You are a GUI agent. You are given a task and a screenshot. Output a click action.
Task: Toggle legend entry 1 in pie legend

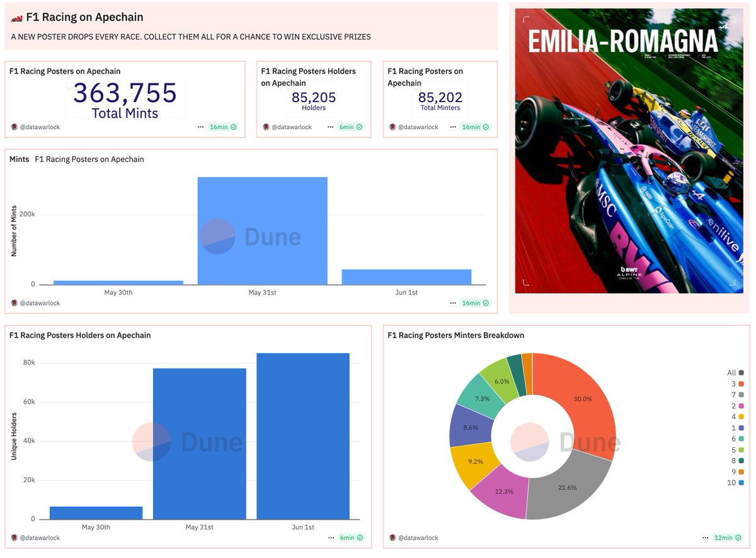(x=738, y=428)
